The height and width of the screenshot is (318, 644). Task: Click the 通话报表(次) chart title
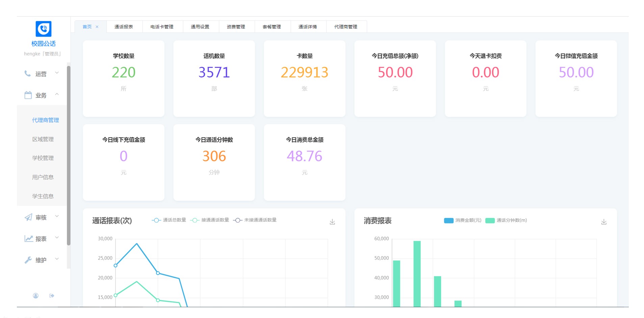coord(112,221)
